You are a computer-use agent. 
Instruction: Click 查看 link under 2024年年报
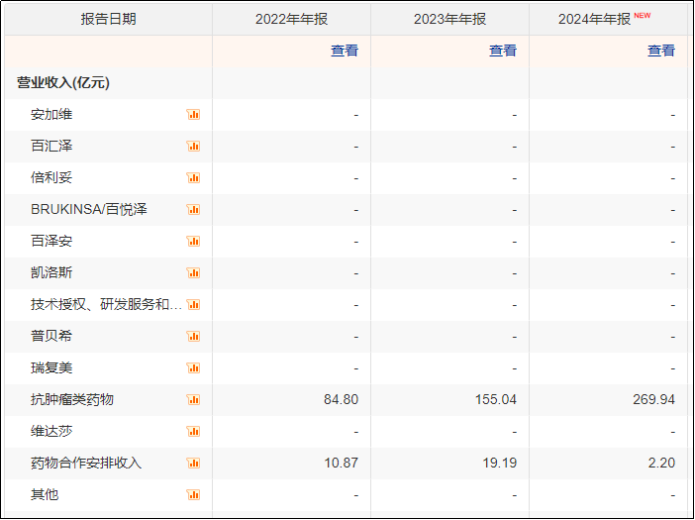661,51
